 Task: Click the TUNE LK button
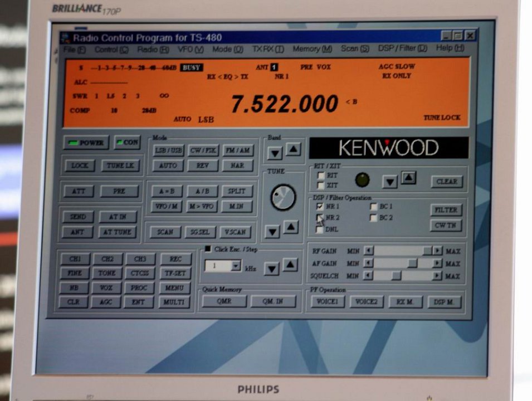120,165
